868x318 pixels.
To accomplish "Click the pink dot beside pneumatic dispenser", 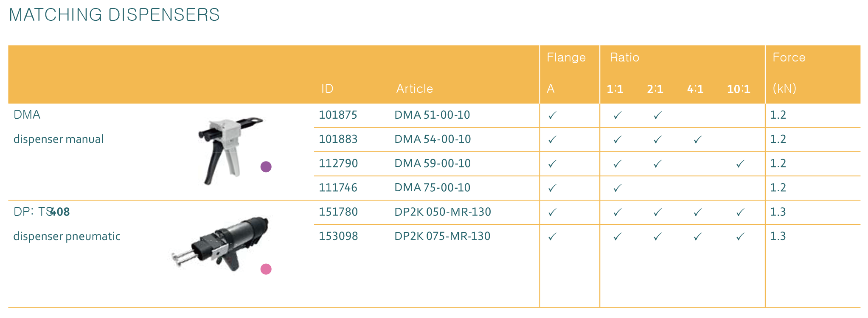I will point(266,269).
